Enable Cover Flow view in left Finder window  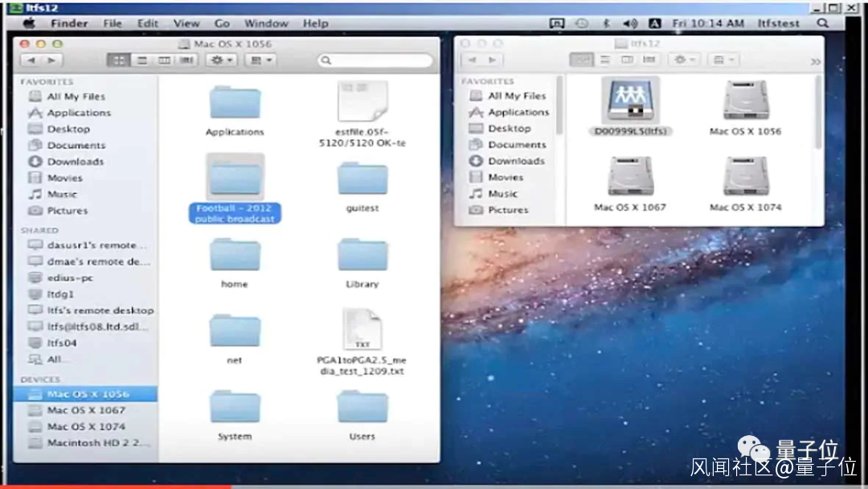coord(186,60)
